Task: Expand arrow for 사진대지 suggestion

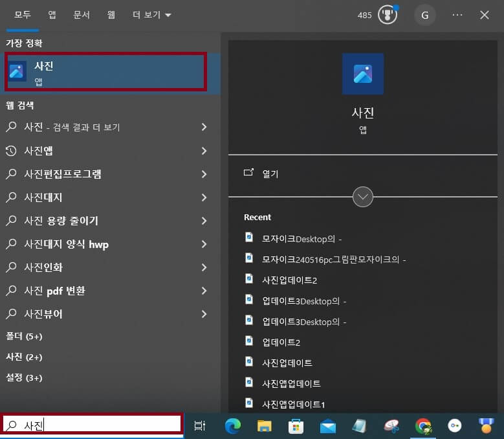Action: [204, 197]
